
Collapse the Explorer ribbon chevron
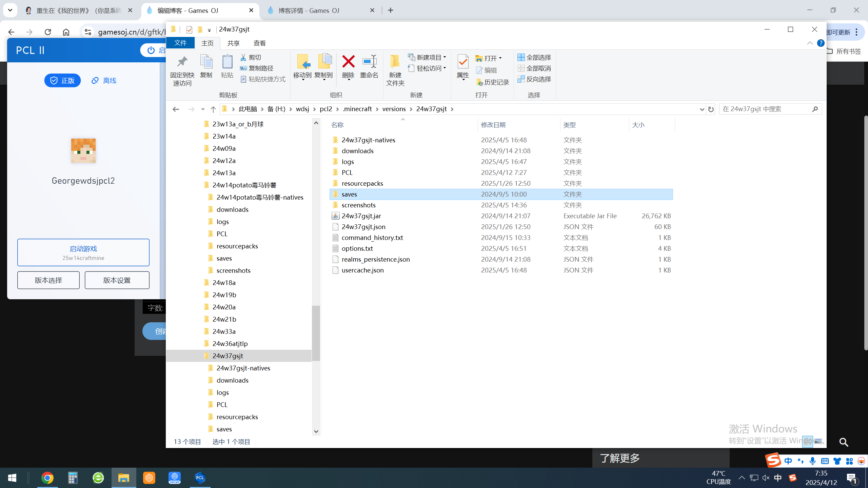810,43
